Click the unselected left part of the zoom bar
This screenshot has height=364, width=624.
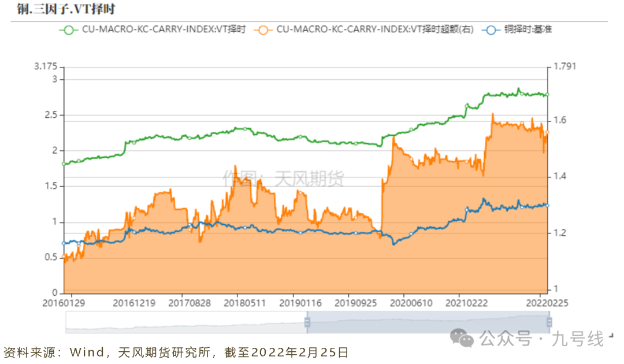pos(185,322)
